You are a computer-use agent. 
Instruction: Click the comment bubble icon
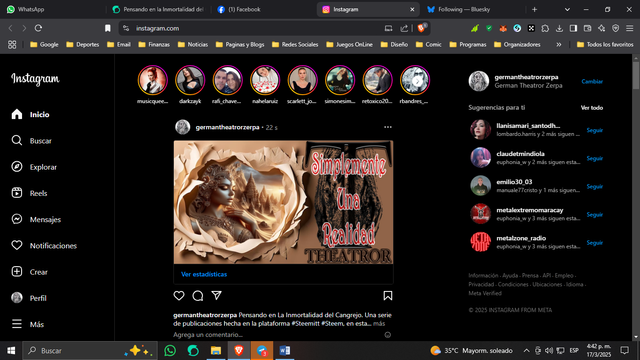(x=198, y=296)
